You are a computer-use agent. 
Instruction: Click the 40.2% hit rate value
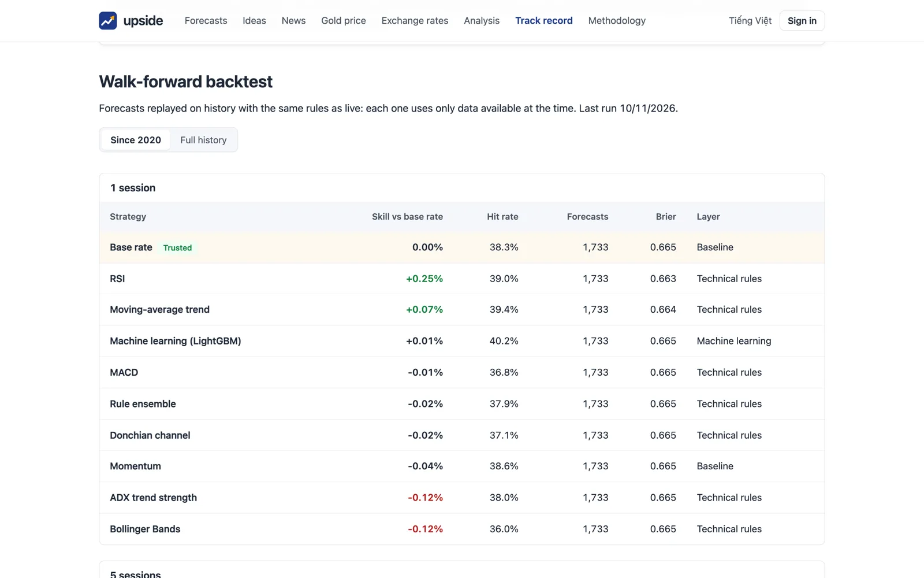pos(504,341)
